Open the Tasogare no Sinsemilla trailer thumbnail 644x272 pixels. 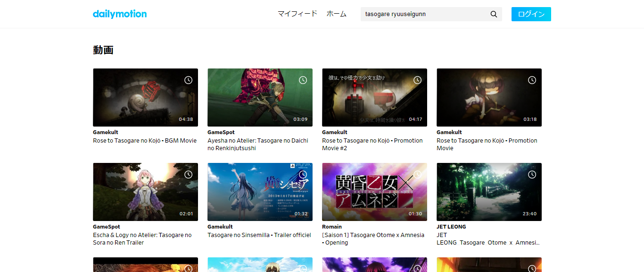coord(260,192)
